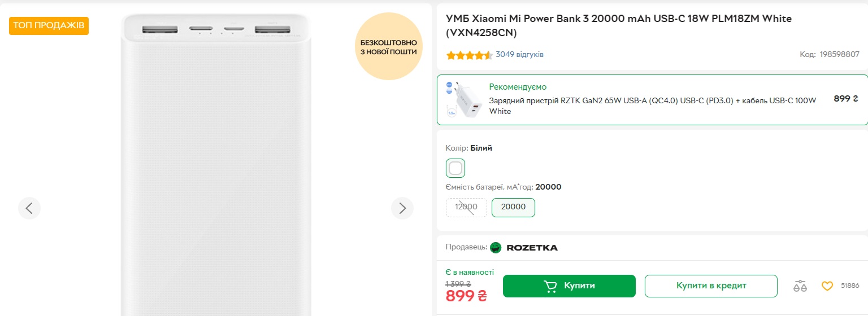Screen dimensions: 868x316
Task: Select the crossed-out 12000 capacity option
Action: pyautogui.click(x=466, y=207)
